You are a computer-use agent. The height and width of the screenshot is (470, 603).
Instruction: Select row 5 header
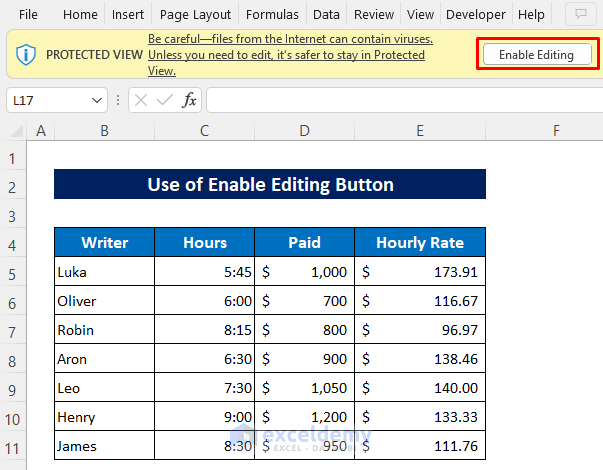[x=13, y=273]
